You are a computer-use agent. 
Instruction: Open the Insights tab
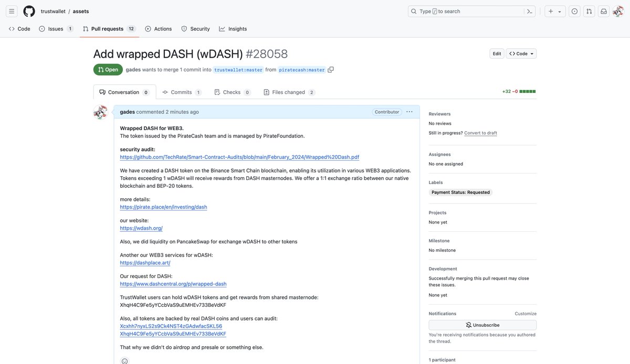coord(233,29)
